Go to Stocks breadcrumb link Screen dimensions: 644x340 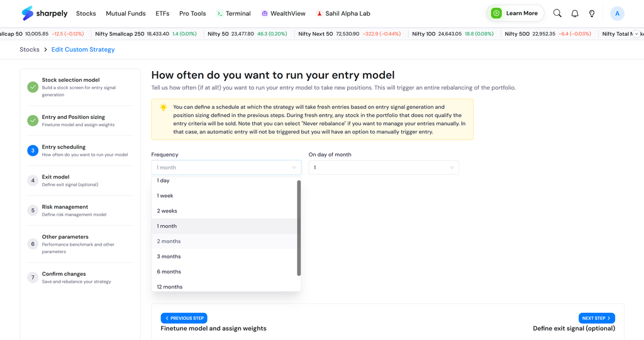tap(30, 49)
